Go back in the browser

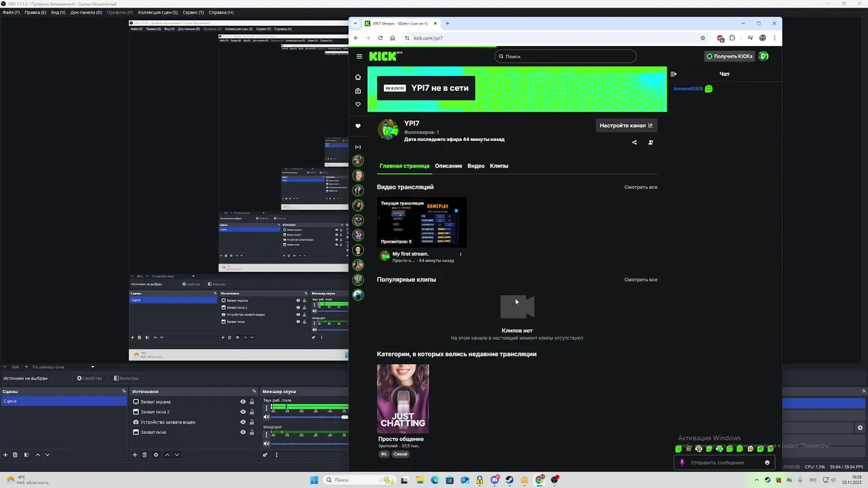tap(356, 38)
